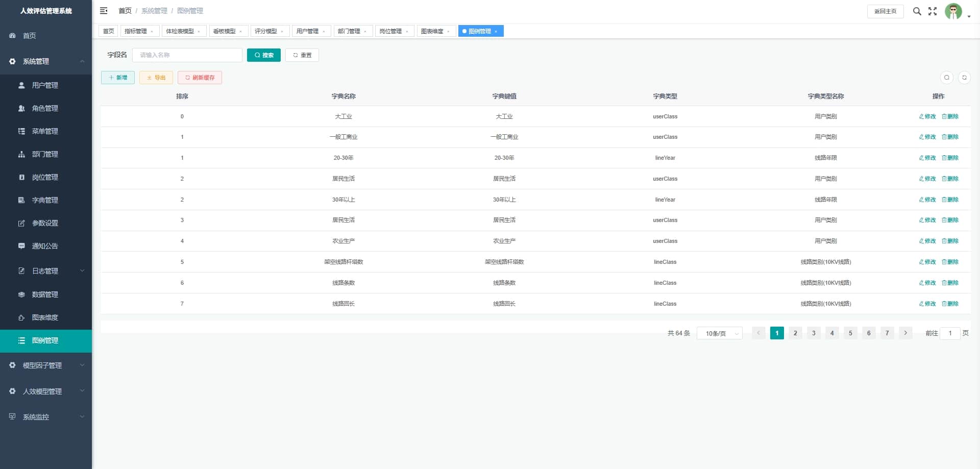Close the 评分模型 tab
Screen dimensions: 980x469
tap(282, 32)
